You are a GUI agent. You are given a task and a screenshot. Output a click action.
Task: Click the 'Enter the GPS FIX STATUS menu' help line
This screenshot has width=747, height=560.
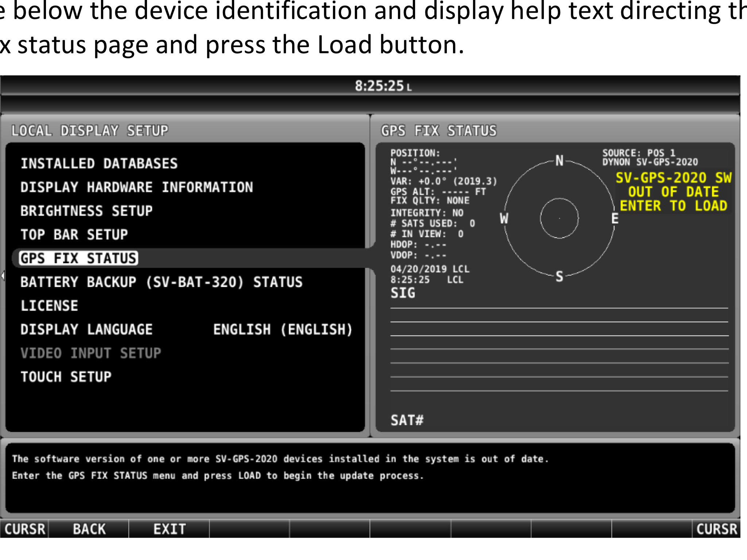pos(218,475)
